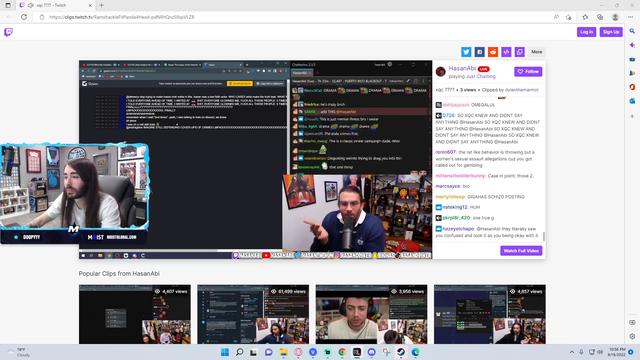Open Microsoft Edge from taskbar
Screen dimensions: 640x360
click(416, 352)
